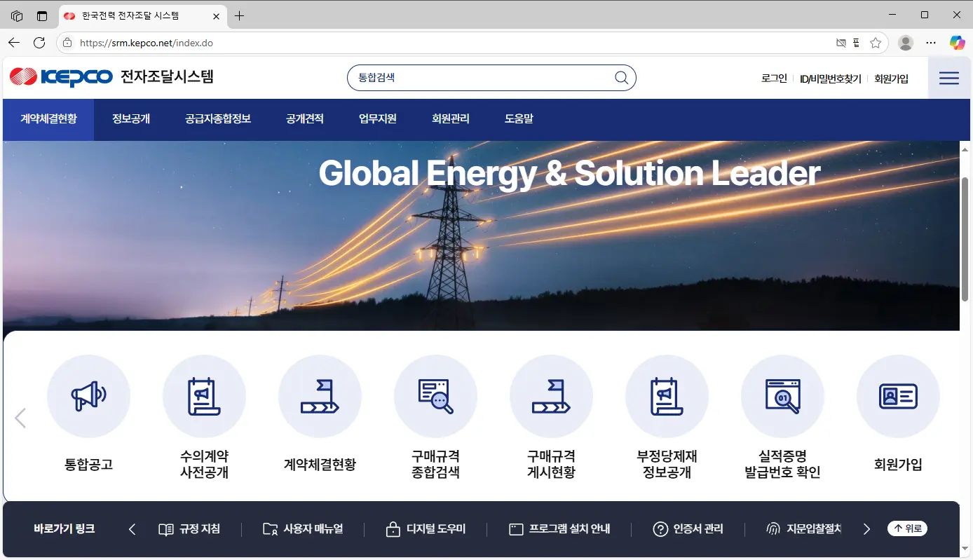
Task: Switch to the 정보공개 navigation tab
Action: (x=130, y=119)
